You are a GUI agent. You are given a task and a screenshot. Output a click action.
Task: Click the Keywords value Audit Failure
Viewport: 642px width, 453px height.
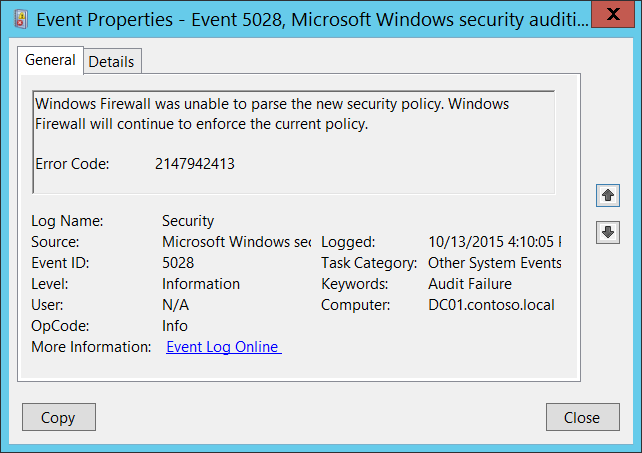coord(469,283)
